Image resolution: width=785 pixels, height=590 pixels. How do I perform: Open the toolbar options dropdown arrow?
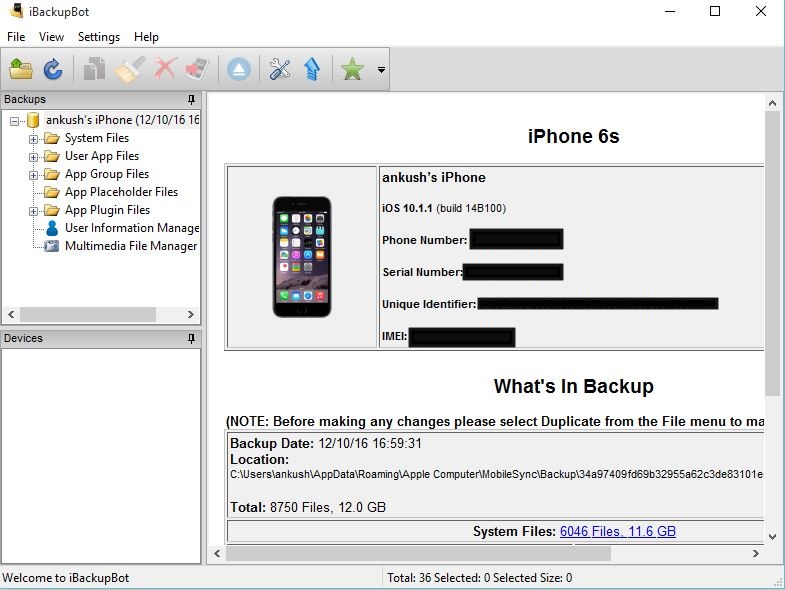381,70
